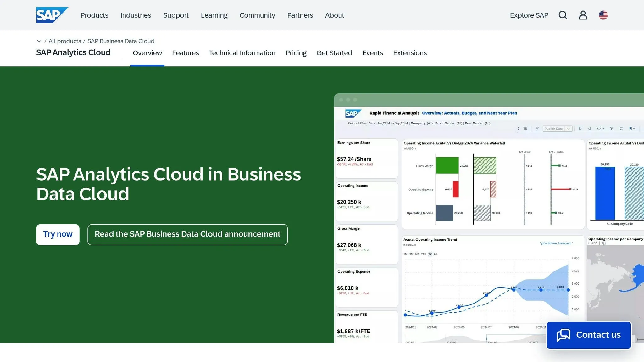Screen dimensions: 644x362
Task: Click the chat bubble icon in Contact us
Action: tap(563, 335)
